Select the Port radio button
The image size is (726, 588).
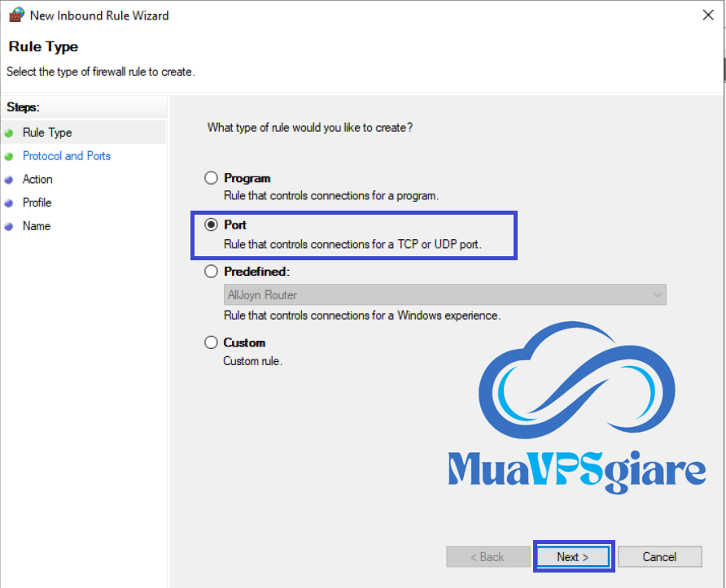[211, 224]
